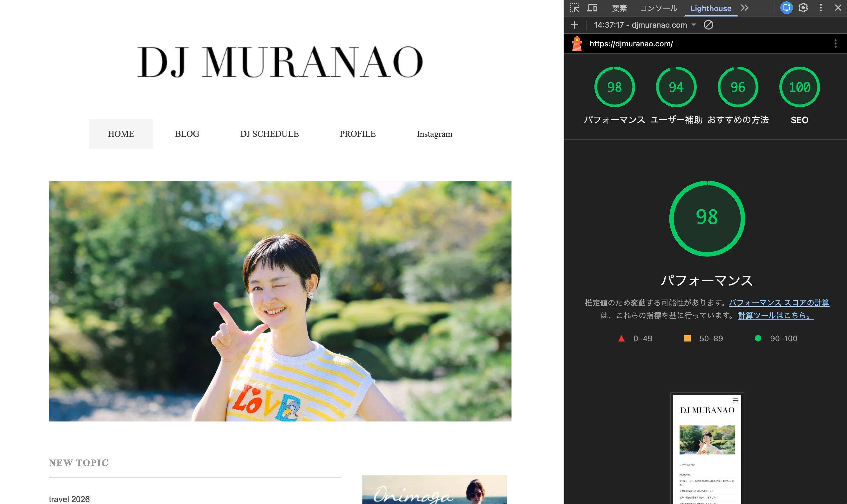The image size is (847, 504).
Task: Switch to the コンソール panel tab
Action: pyautogui.click(x=658, y=8)
